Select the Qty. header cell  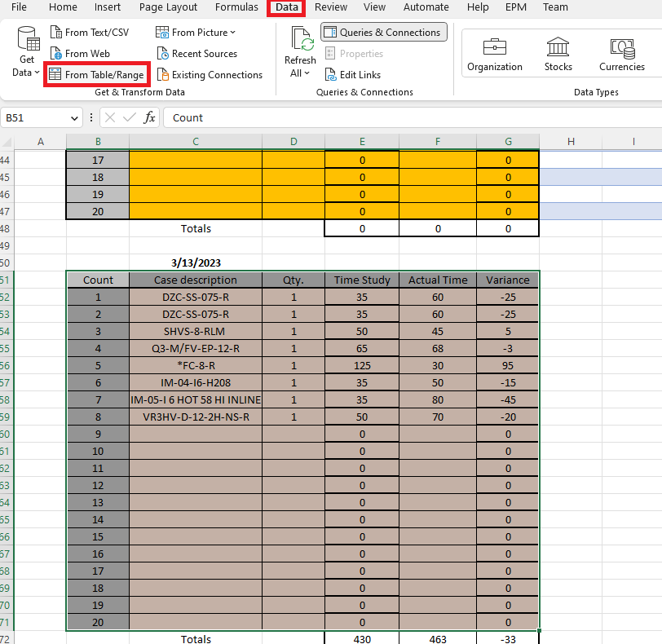coord(293,280)
